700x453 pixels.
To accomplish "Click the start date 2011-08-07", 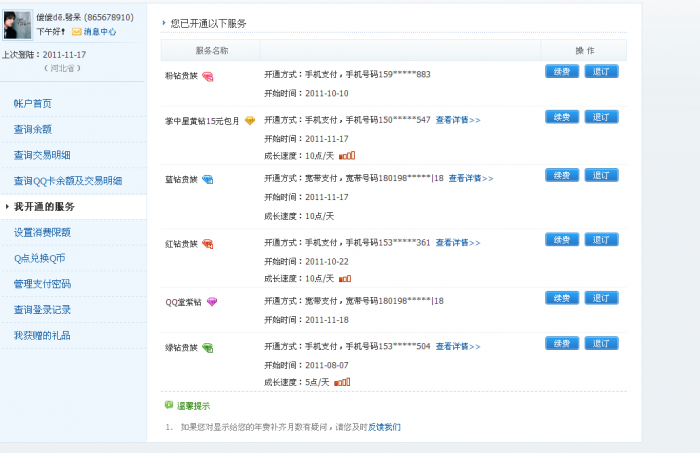I will [x=327, y=365].
